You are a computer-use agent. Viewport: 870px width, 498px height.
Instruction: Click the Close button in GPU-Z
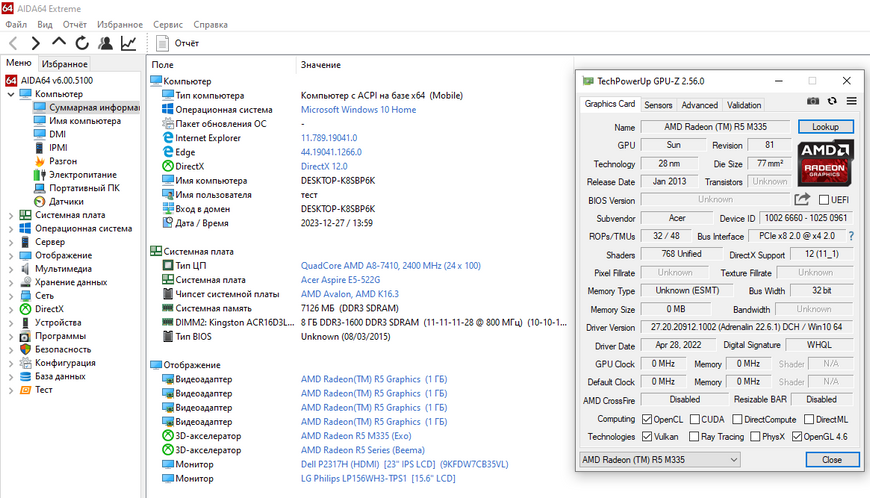pos(832,460)
